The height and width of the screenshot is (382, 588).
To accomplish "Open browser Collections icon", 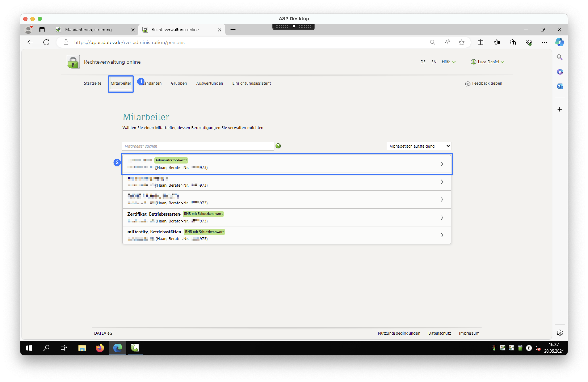I will point(513,43).
